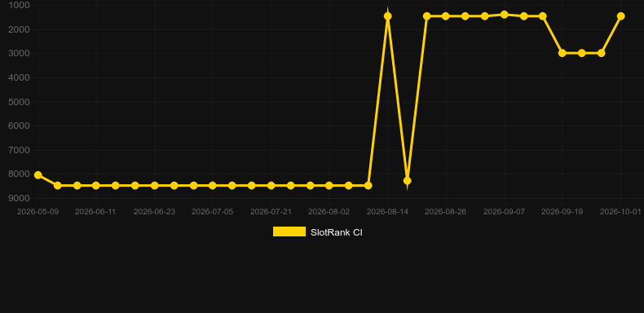Click the spike data point at 2026-08-14
644x313 pixels.
(388, 16)
